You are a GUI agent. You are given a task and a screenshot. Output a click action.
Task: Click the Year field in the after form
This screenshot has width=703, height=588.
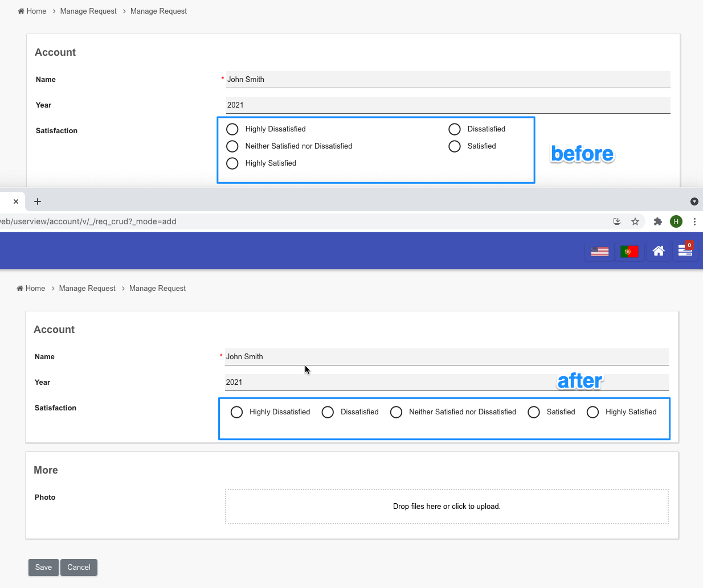(x=447, y=383)
